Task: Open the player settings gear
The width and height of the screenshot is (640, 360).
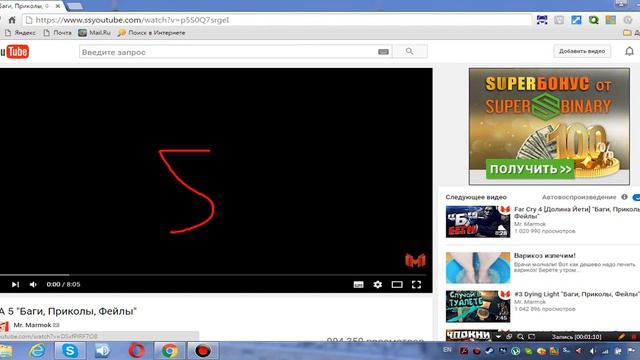Action: pos(378,284)
